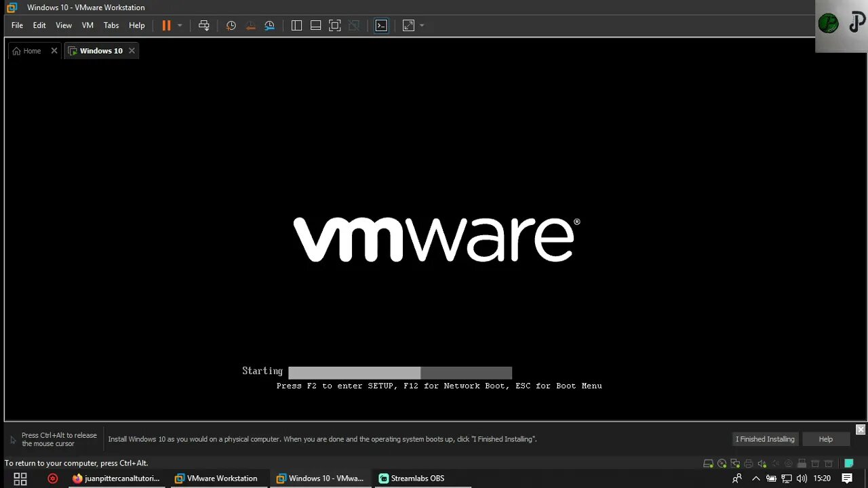Click the greyed webcam device status icon
Image resolution: width=868 pixels, height=488 pixels.
click(x=788, y=464)
